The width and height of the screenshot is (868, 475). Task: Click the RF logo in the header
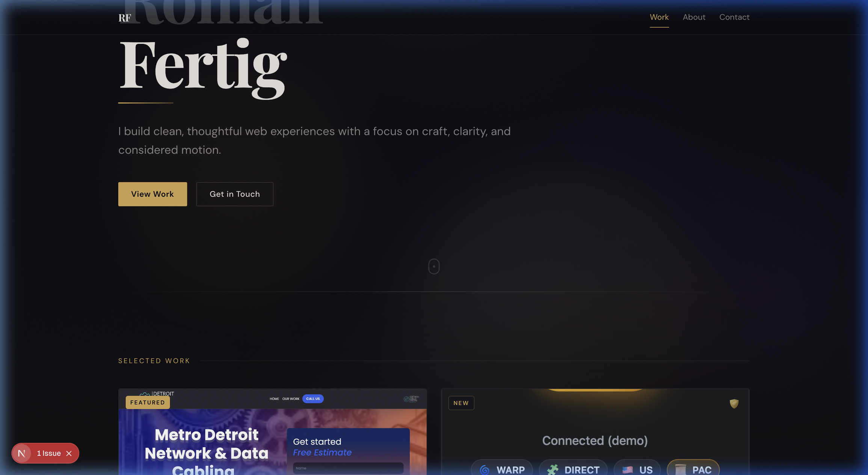(125, 18)
